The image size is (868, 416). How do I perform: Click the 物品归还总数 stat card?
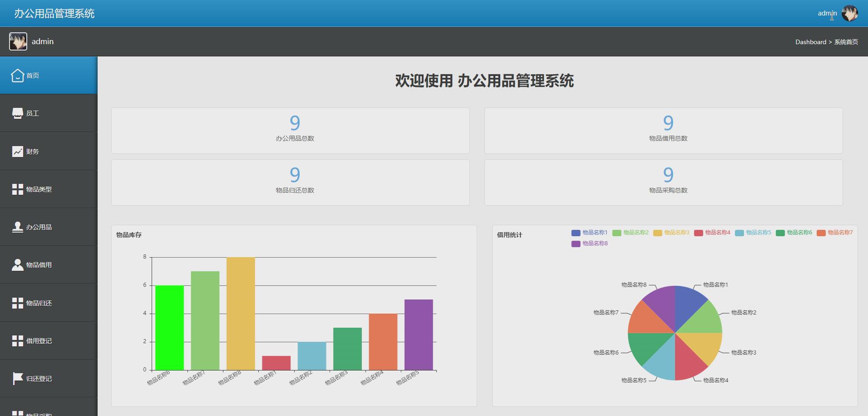291,183
